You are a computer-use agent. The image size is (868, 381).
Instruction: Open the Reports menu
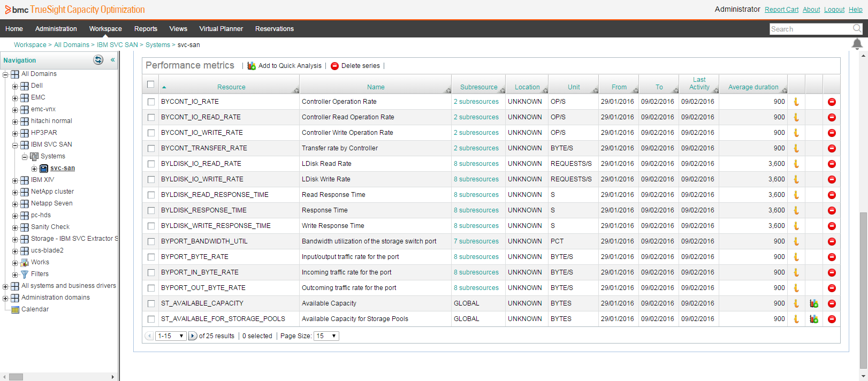(146, 29)
